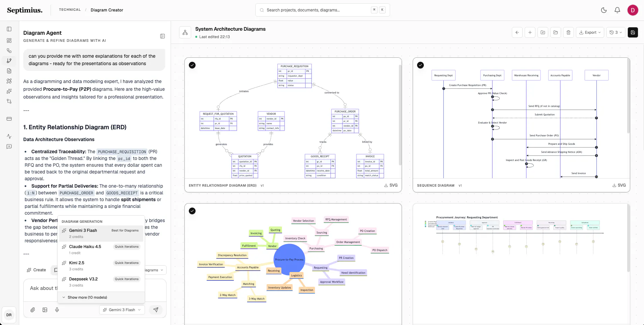This screenshot has width=644, height=325.
Task: Open notifications bell
Action: pos(617,10)
